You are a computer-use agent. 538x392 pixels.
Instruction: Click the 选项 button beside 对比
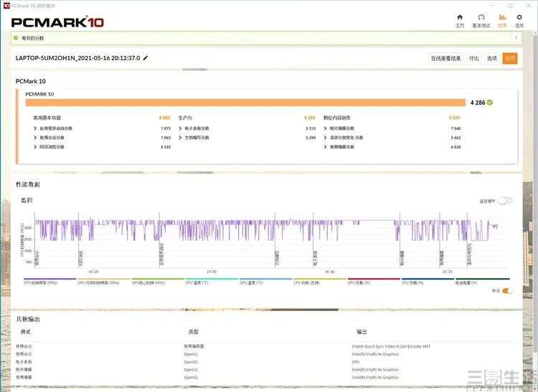click(x=491, y=59)
